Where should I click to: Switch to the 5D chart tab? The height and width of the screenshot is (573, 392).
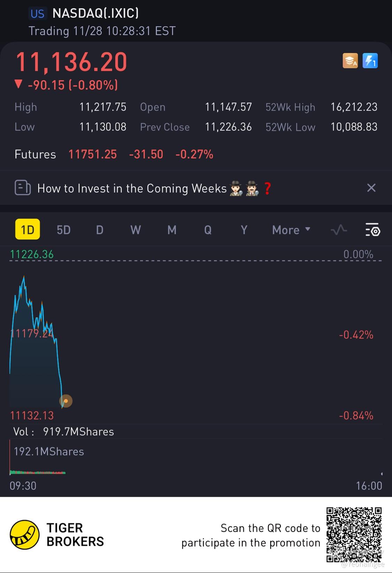[64, 230]
